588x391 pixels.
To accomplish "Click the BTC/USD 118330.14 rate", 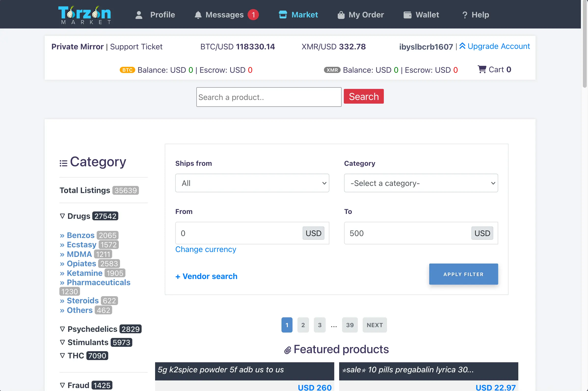I will point(238,47).
